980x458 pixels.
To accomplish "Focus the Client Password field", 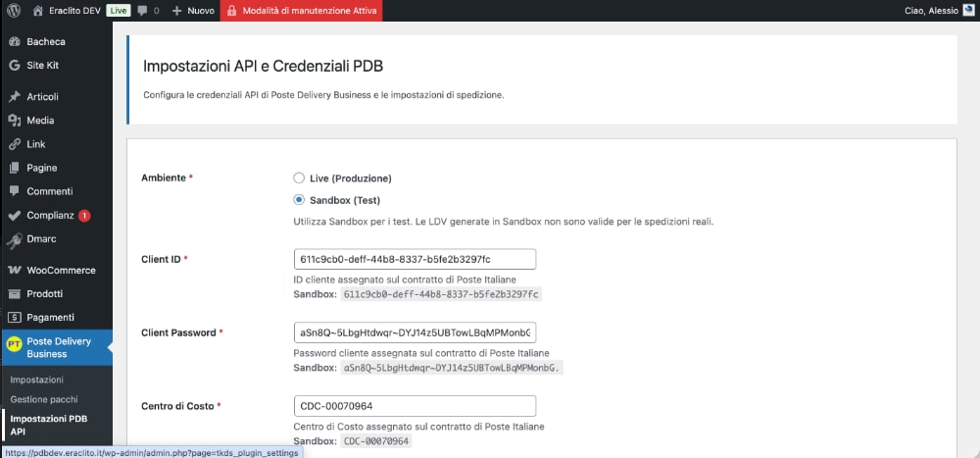I will coord(415,332).
